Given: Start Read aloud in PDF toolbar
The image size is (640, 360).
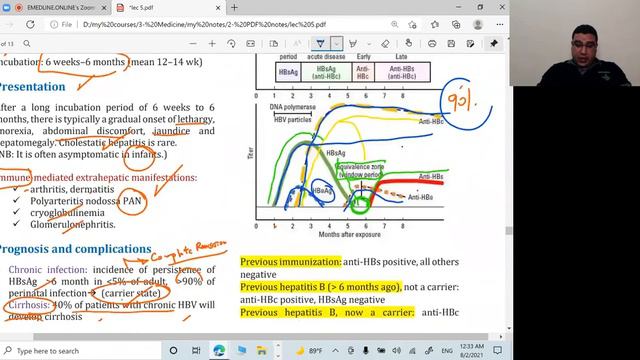Looking at the screenshot, I should pos(297,43).
